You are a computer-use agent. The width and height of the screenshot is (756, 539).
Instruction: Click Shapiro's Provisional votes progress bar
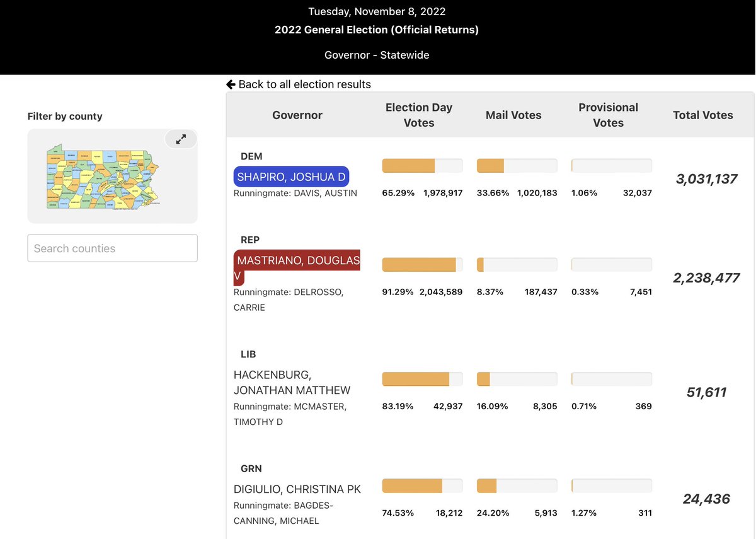pyautogui.click(x=612, y=166)
